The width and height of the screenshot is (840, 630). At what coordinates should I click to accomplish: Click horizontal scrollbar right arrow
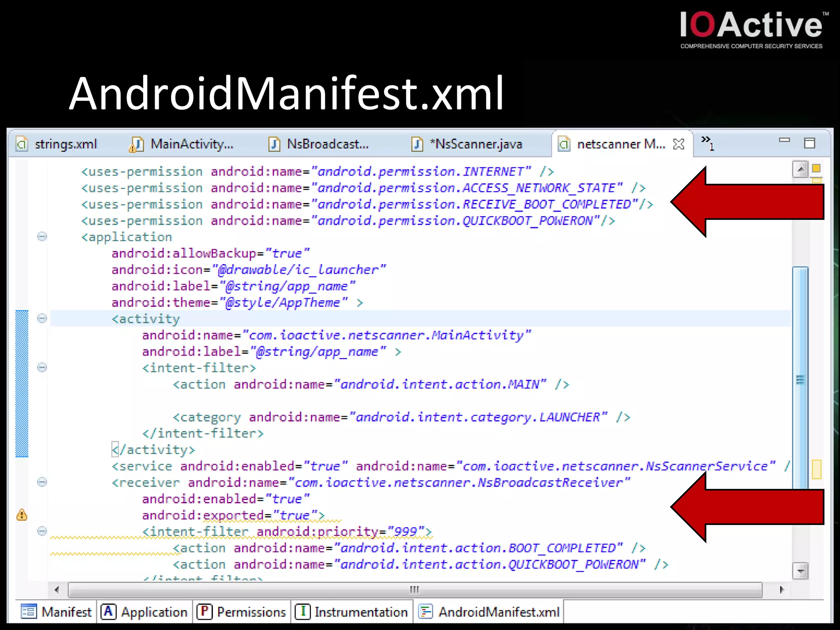782,590
